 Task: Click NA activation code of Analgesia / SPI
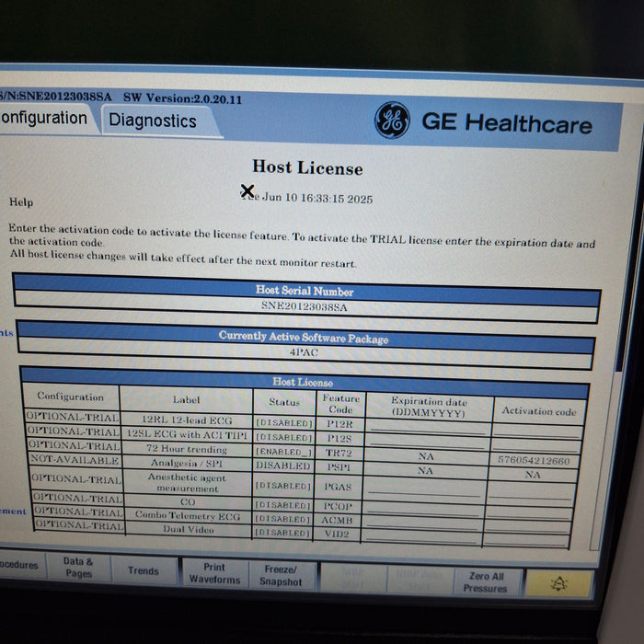(x=533, y=475)
